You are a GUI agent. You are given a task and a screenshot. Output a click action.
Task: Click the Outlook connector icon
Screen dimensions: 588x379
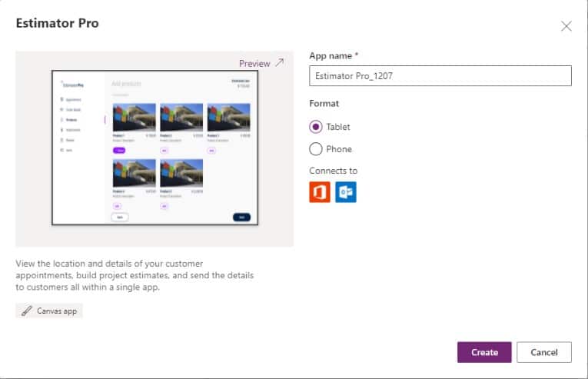(x=346, y=191)
